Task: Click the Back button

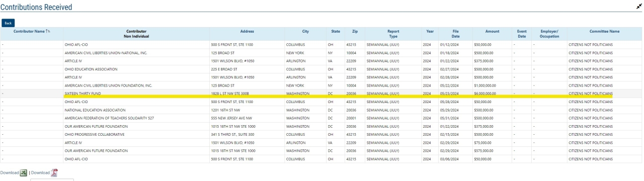Action: [x=8, y=23]
